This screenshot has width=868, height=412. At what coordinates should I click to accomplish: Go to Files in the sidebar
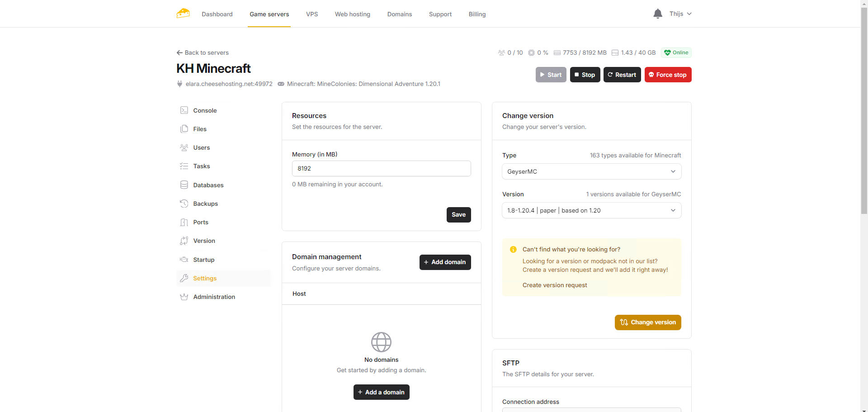199,129
